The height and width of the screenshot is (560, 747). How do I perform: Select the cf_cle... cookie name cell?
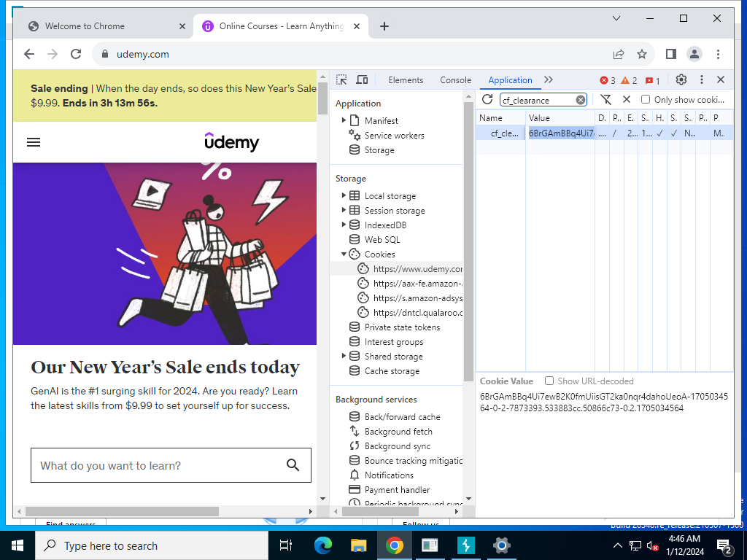[500, 133]
